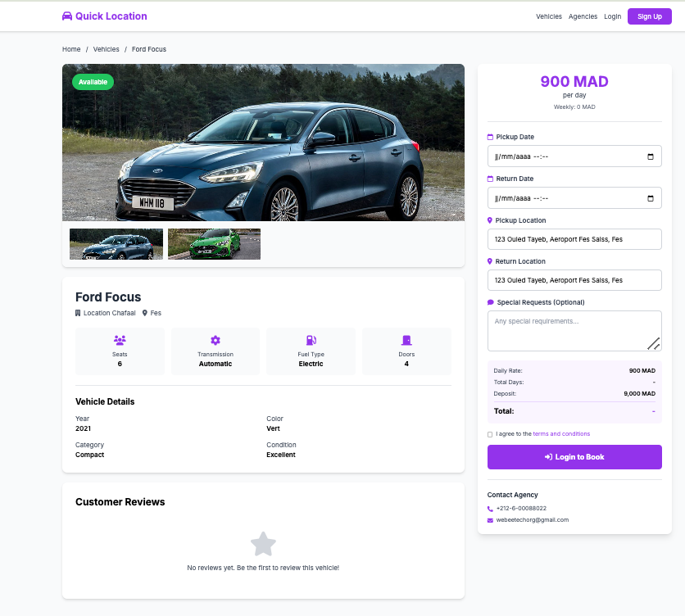Click the Condition value Excellent
The width and height of the screenshot is (685, 616).
[281, 455]
